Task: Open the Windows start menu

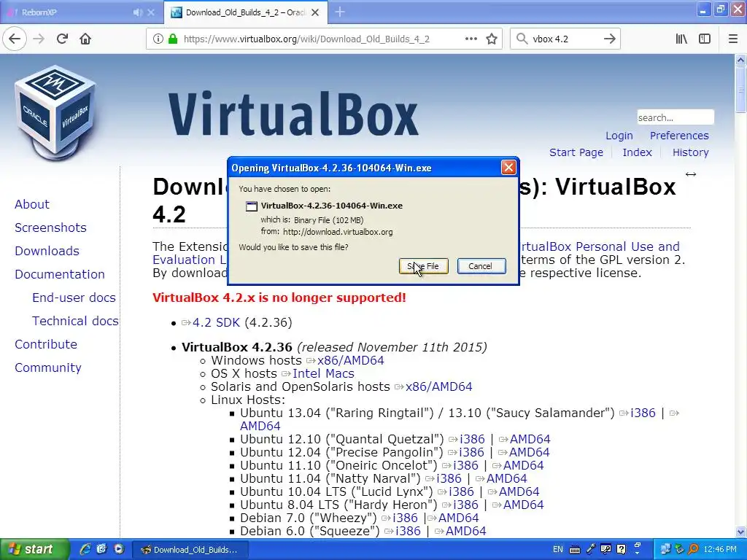Action: tap(34, 550)
